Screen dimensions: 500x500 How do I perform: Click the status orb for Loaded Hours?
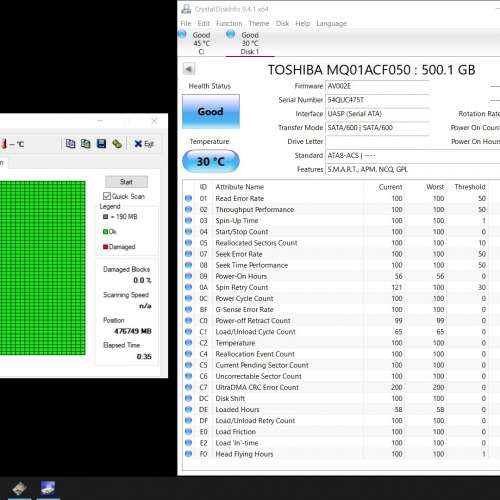coord(188,409)
